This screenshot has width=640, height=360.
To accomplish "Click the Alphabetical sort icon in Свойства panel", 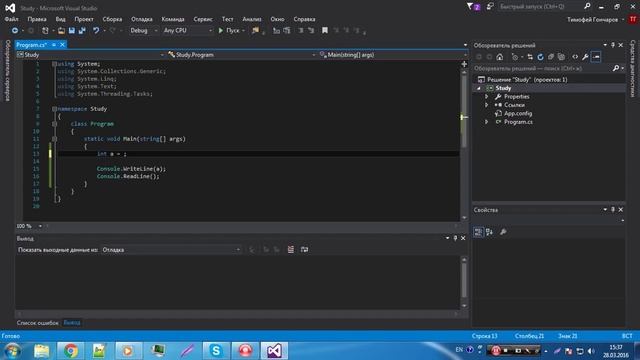I will click(x=489, y=232).
